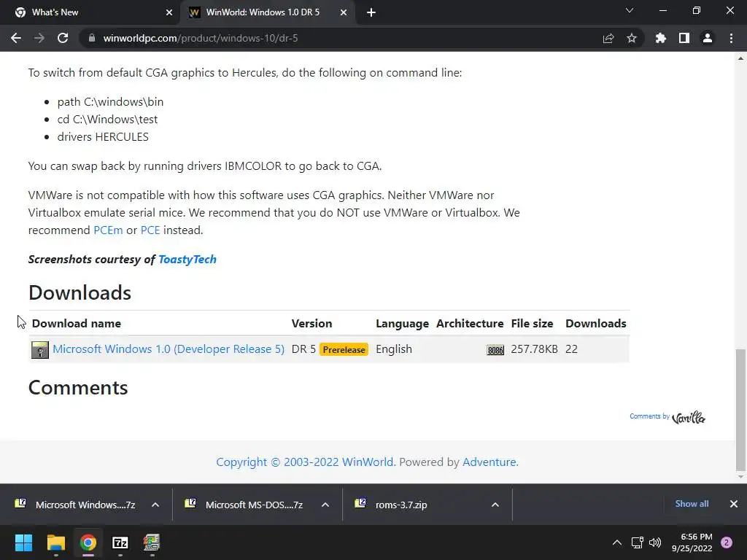Click the Architecture column header

[470, 323]
